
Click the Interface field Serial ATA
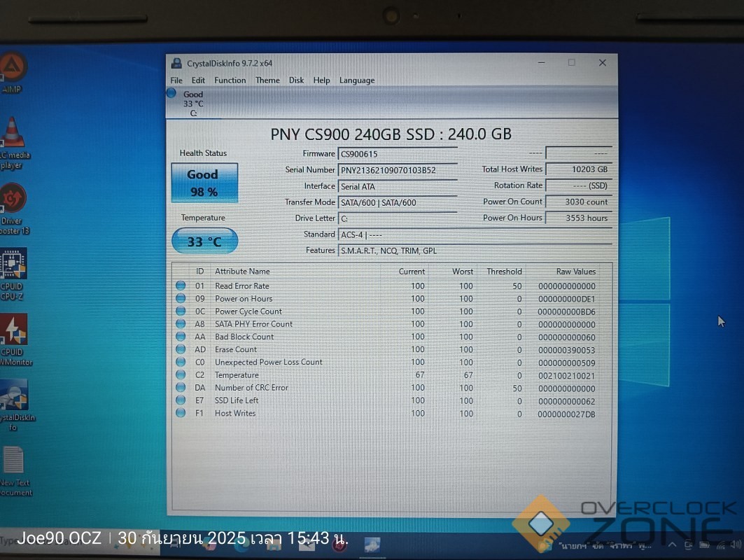[397, 186]
